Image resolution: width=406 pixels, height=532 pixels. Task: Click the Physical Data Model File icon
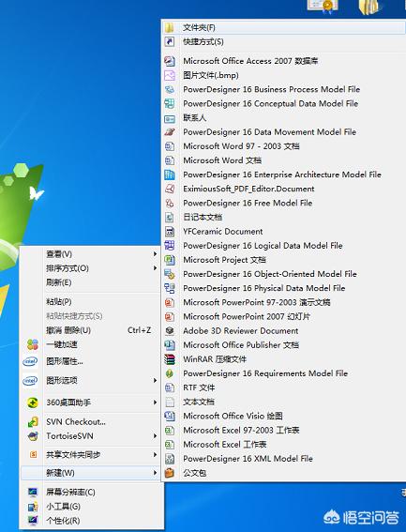click(x=170, y=288)
